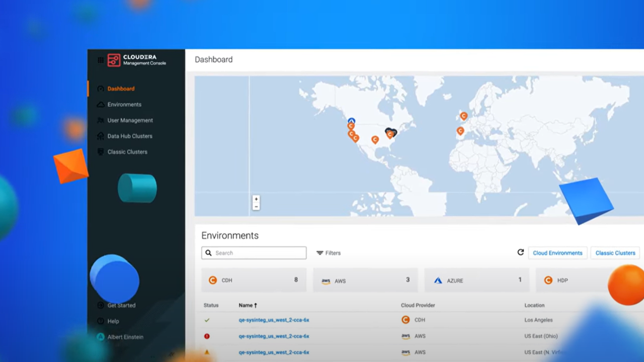
Task: Open Classic Clusters from sidebar
Action: tap(127, 152)
